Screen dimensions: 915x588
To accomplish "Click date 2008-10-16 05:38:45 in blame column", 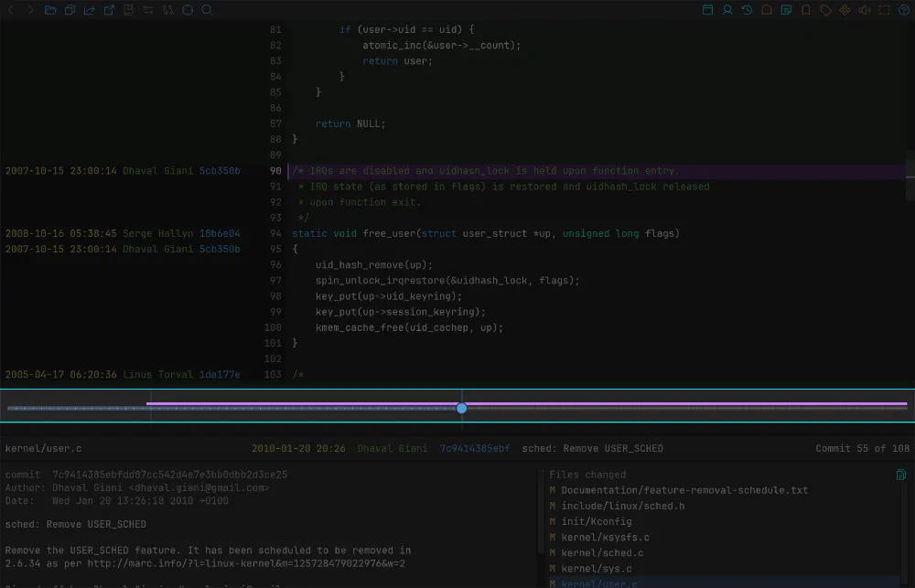I will (60, 233).
